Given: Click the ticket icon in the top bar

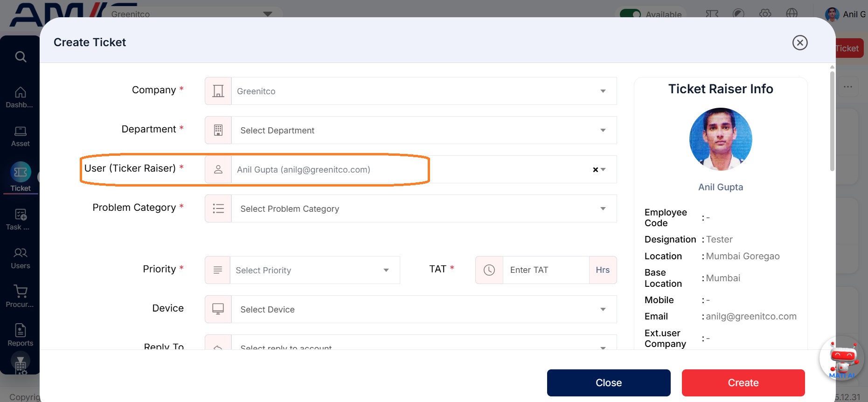Looking at the screenshot, I should 712,14.
